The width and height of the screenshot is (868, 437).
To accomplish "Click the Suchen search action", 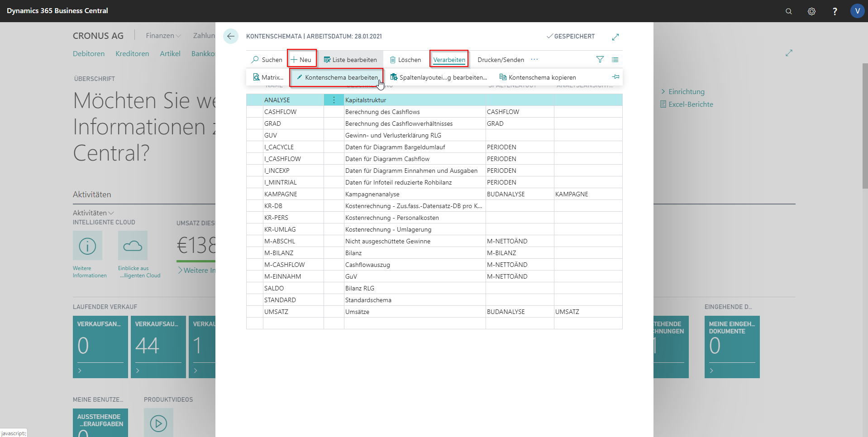I will pos(267,60).
